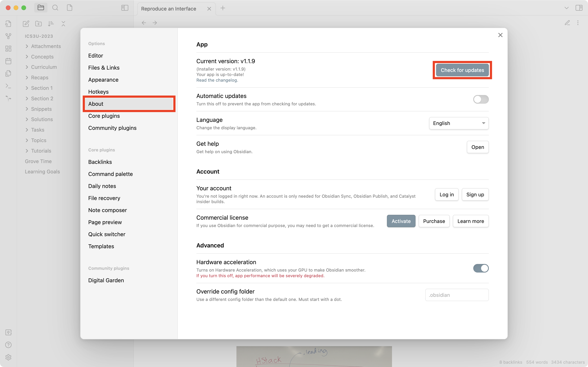Open the Editor settings section
The height and width of the screenshot is (367, 588).
tap(129, 56)
